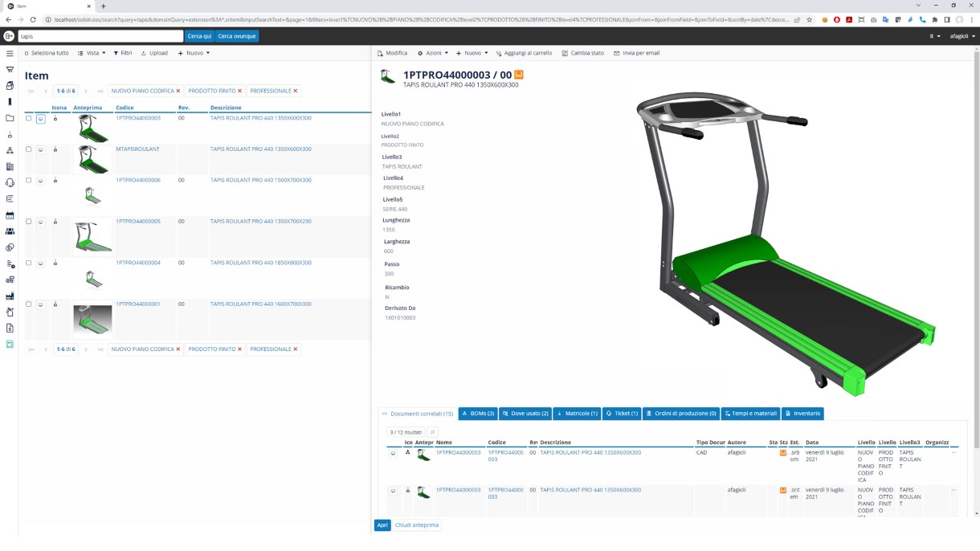Image resolution: width=980 pixels, height=551 pixels.
Task: Remove the top NUOVO PIANO CODIFICA filter chip
Action: [178, 91]
